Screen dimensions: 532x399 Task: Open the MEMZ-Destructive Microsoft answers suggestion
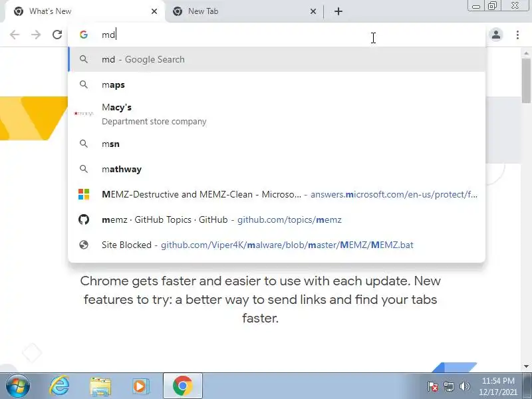277,194
